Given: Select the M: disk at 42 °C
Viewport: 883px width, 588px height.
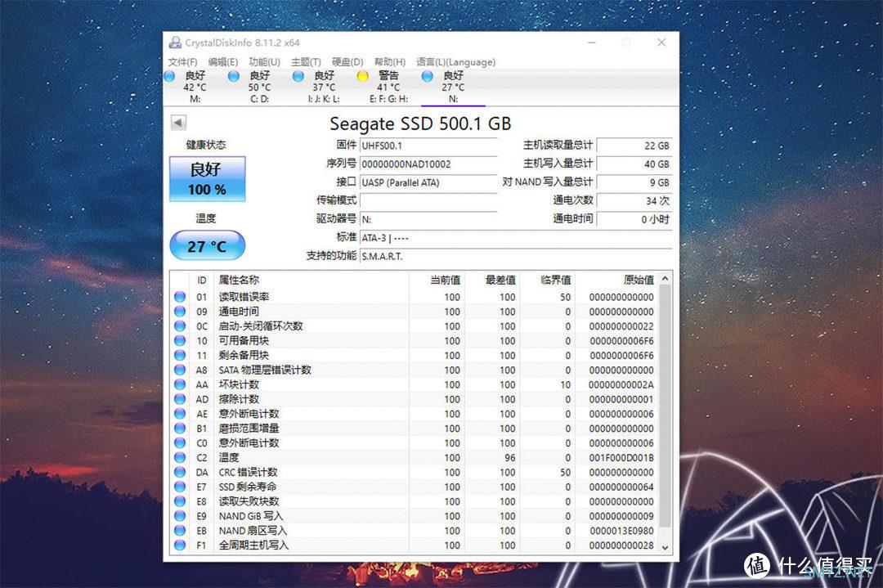Looking at the screenshot, I should click(195, 88).
